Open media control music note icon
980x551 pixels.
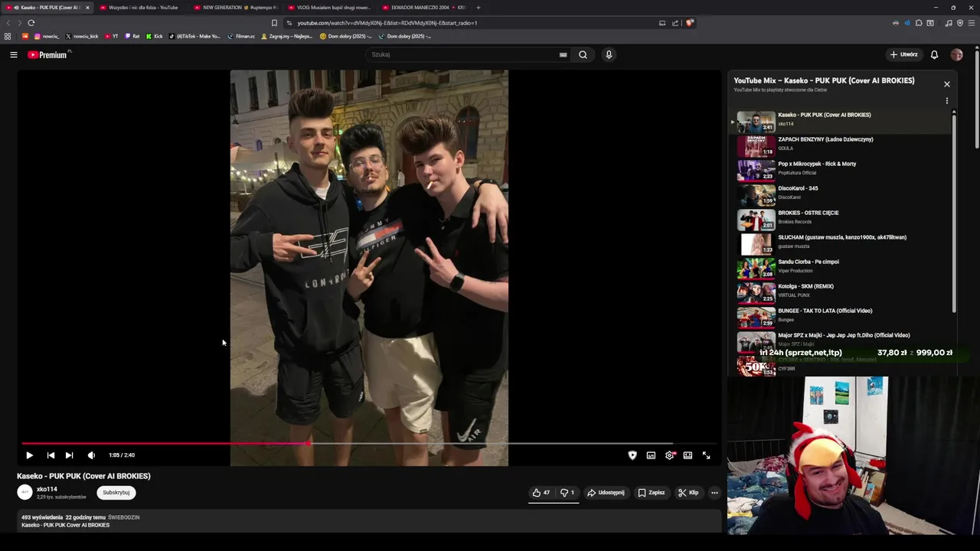(x=949, y=23)
